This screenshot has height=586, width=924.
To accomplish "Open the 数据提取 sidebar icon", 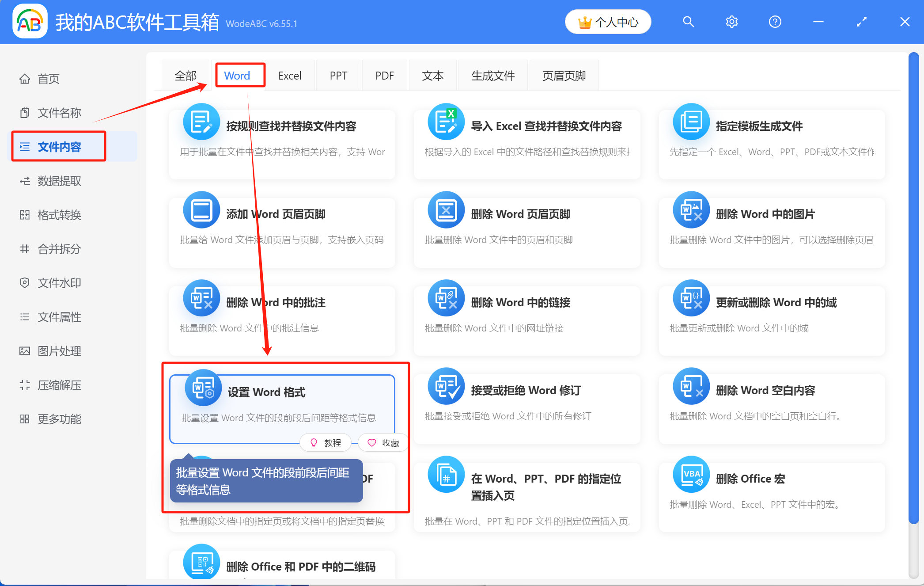I will coord(25,181).
